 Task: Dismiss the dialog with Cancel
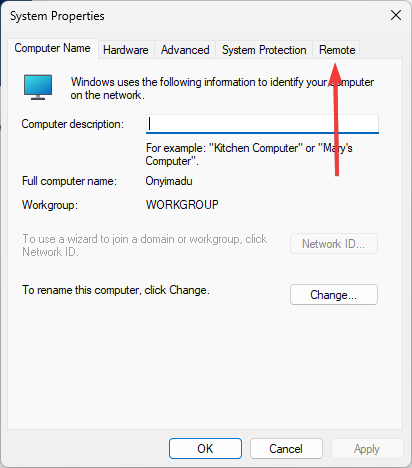tap(286, 449)
